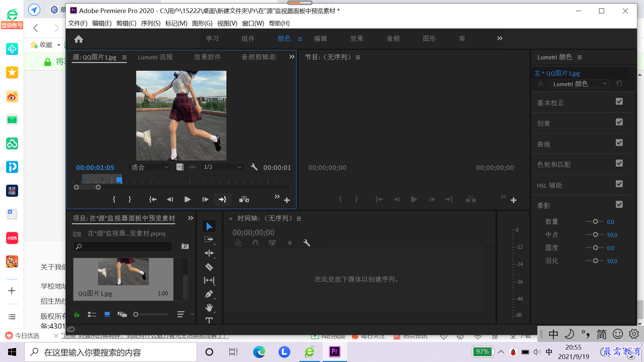Open the 效果控件 tab
644x362 pixels.
tap(207, 57)
